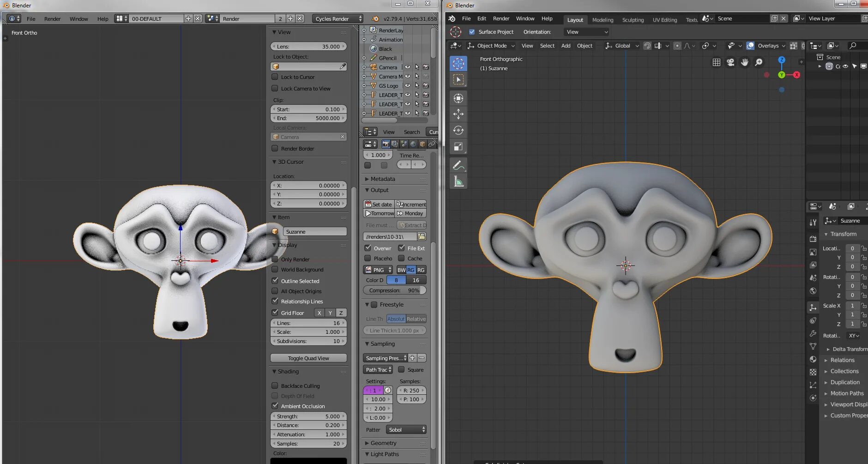868x464 pixels.
Task: Disable Ambient Occlusion checkbox
Action: (275, 406)
